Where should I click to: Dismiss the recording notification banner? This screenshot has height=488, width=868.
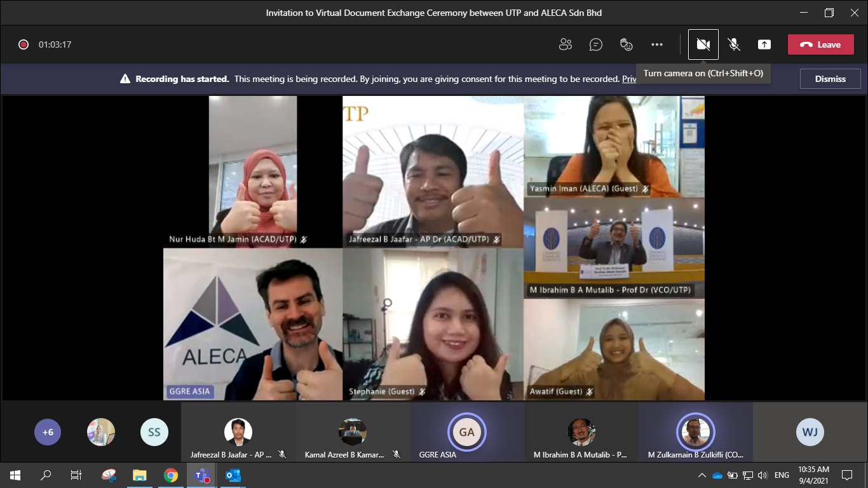[x=830, y=79]
